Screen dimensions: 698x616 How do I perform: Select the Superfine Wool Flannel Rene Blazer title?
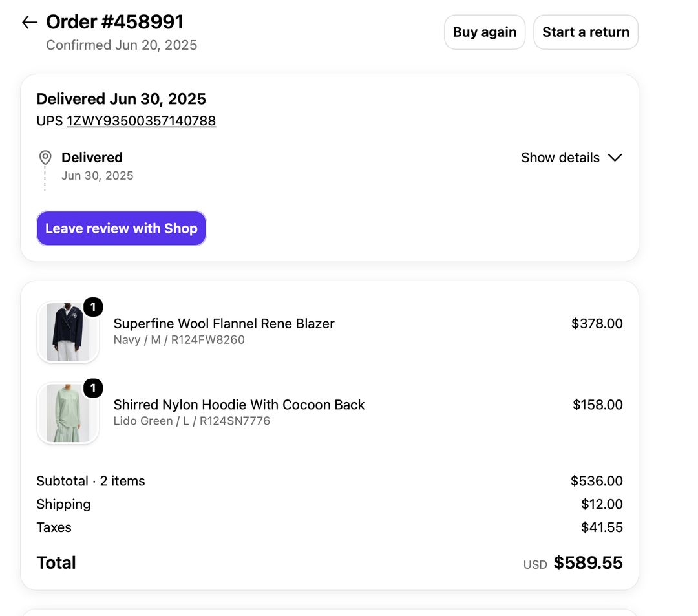224,324
